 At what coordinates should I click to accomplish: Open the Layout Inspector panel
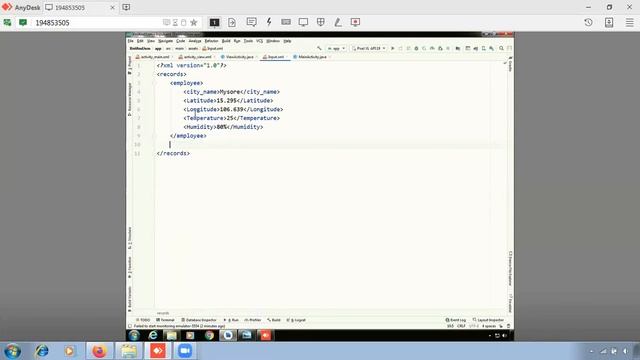click(488, 320)
